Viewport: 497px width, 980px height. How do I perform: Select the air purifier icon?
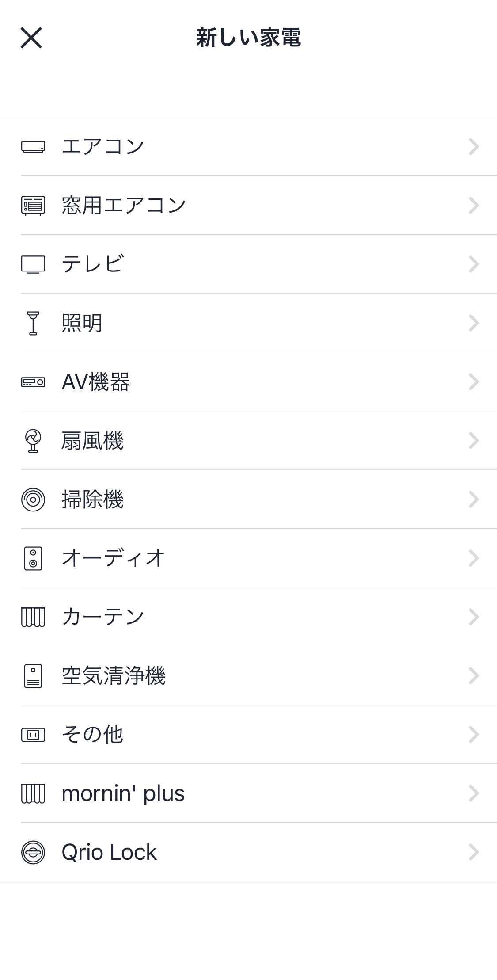tap(33, 676)
